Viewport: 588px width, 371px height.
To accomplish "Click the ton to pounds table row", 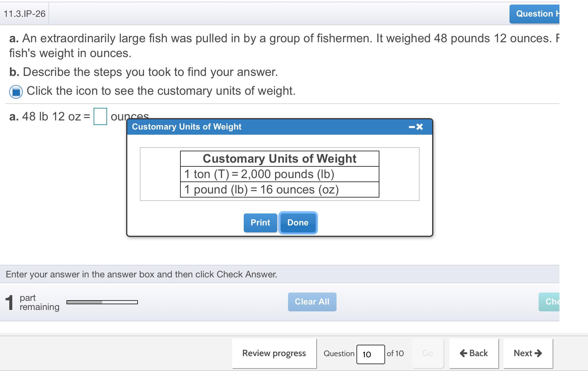I will pyautogui.click(x=279, y=174).
